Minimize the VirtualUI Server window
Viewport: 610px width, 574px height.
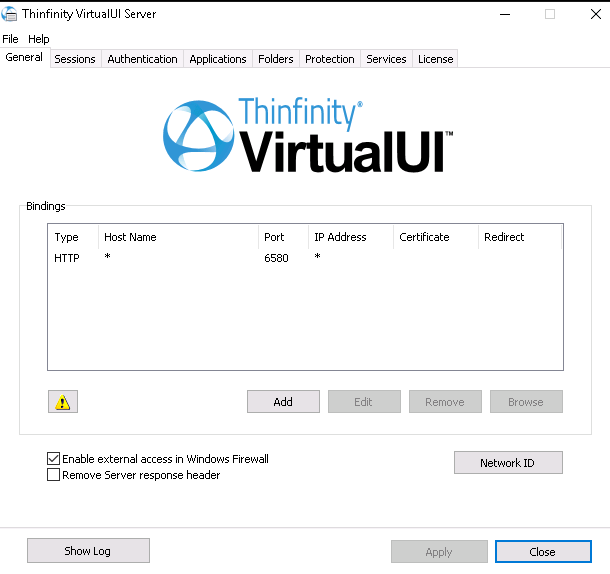tap(505, 14)
